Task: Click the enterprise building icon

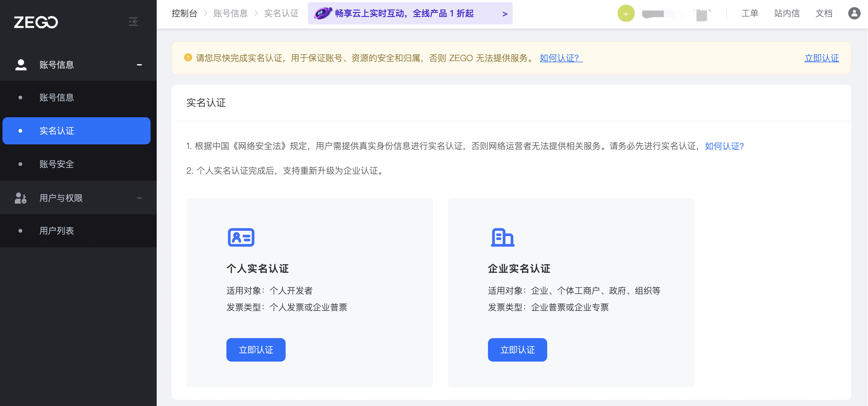Action: tap(502, 238)
